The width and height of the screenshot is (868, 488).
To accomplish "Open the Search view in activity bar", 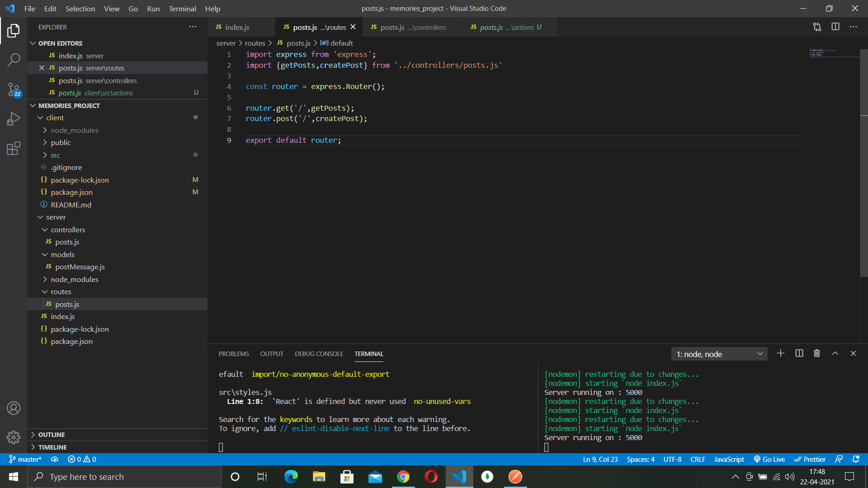I will [14, 60].
